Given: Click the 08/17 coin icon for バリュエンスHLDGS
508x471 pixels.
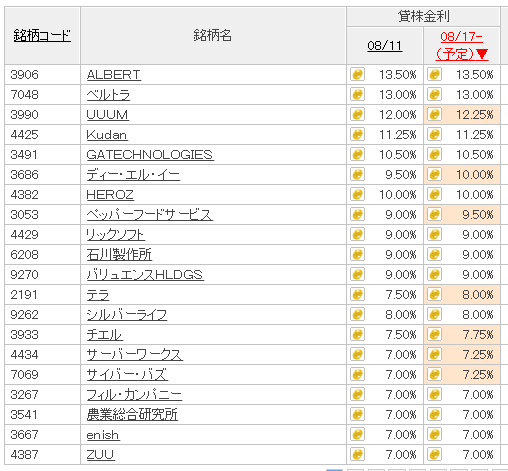Looking at the screenshot, I should coord(435,274).
